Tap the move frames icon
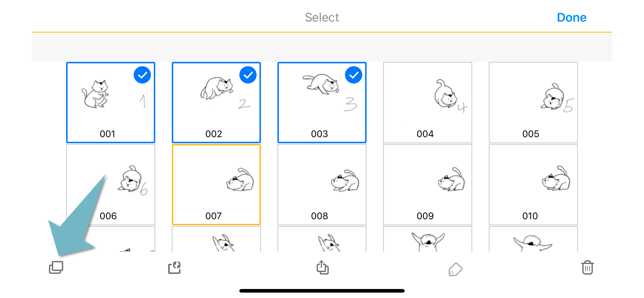The image size is (644, 298). click(175, 268)
